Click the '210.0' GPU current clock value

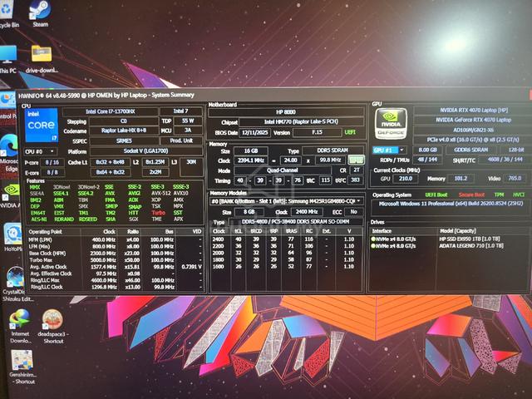(406, 179)
